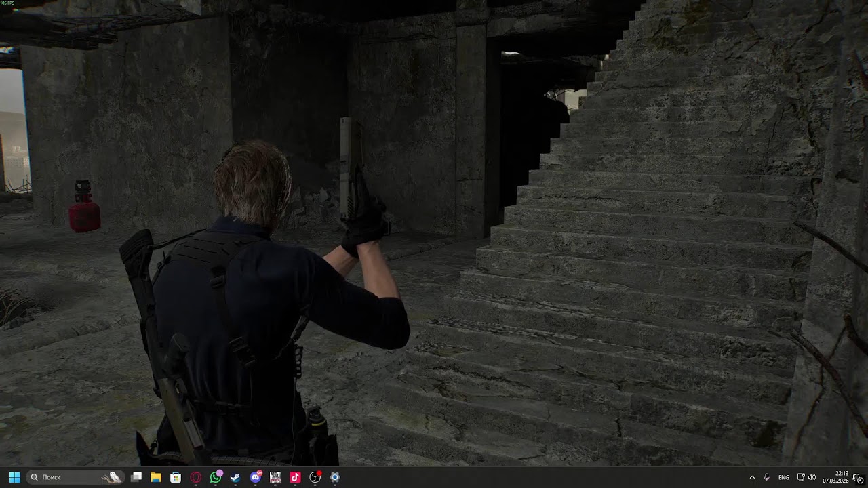Open the notification bell icon
The image size is (868, 488).
pos(857,477)
